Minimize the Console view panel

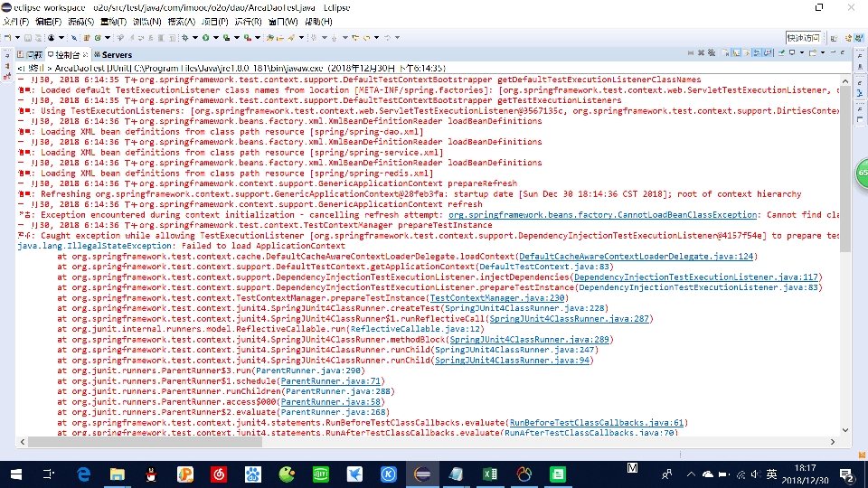pyautogui.click(x=833, y=52)
